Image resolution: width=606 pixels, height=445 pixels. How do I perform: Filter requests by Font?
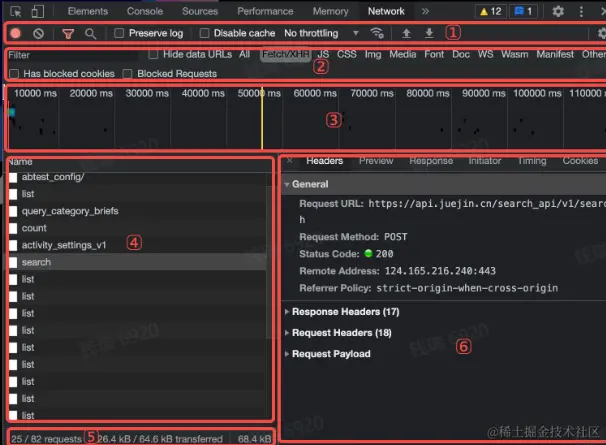434,54
